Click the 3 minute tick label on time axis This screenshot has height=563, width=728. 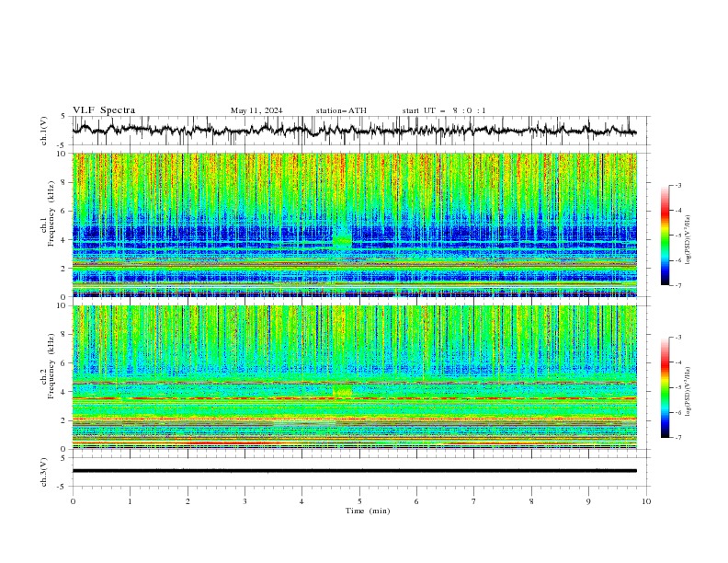[x=245, y=501]
